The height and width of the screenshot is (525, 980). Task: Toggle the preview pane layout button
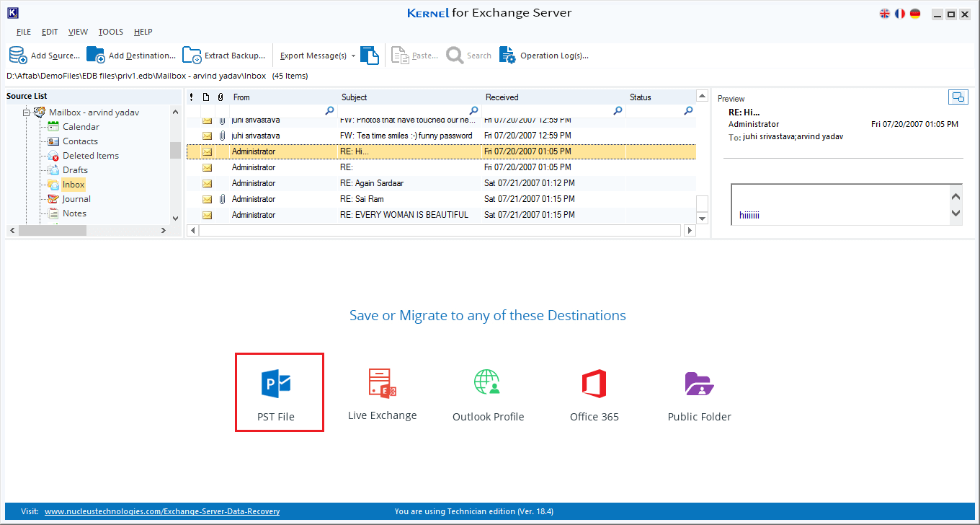(x=958, y=97)
